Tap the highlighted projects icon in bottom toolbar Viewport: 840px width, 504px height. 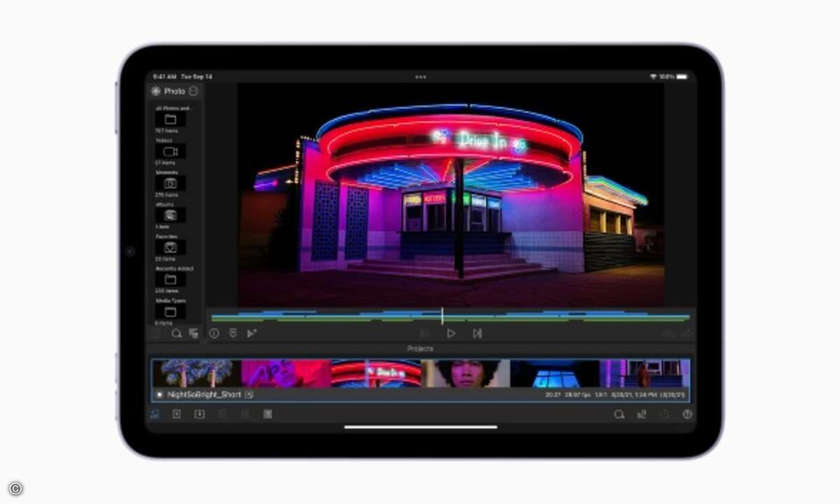click(155, 414)
